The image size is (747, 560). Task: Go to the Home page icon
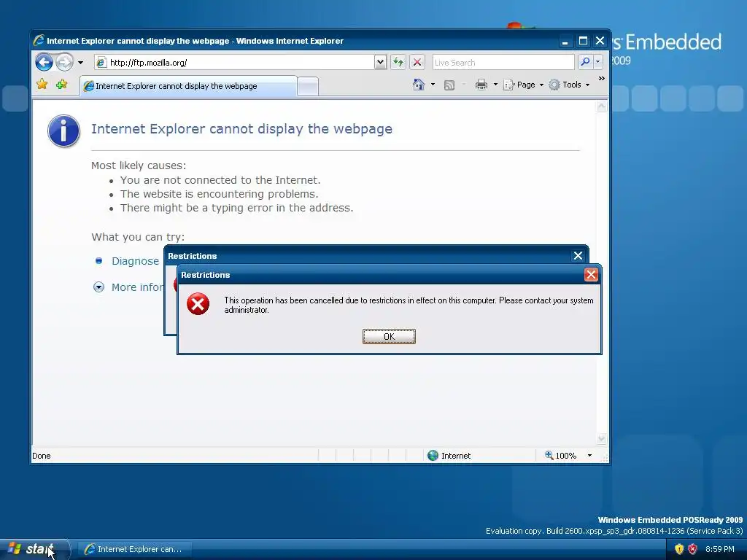coord(418,85)
